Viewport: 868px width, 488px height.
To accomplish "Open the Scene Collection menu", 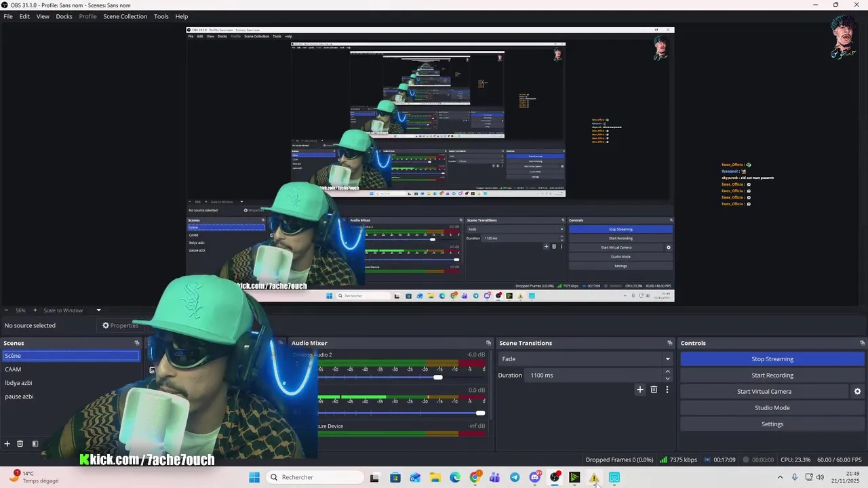I will 125,16.
